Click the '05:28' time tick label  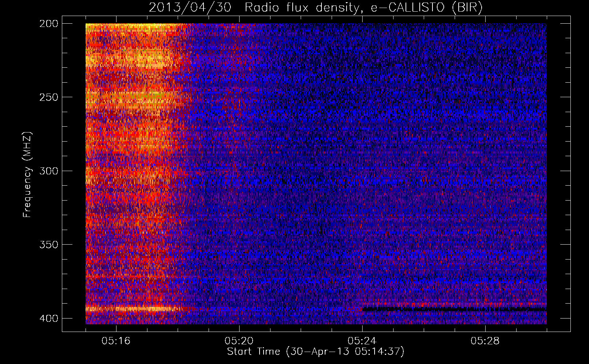[485, 341]
